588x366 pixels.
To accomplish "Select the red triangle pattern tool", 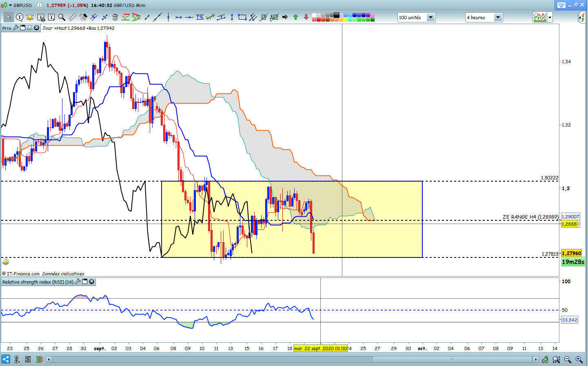I will click(136, 17).
